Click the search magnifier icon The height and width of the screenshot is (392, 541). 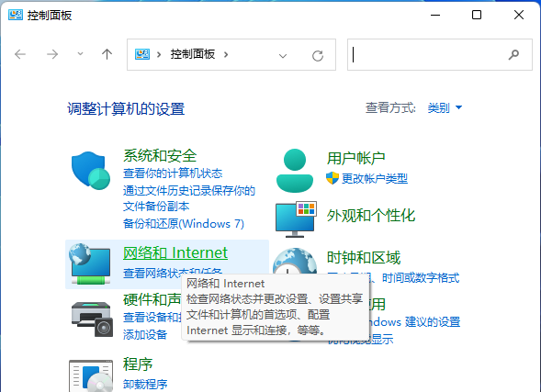point(513,54)
